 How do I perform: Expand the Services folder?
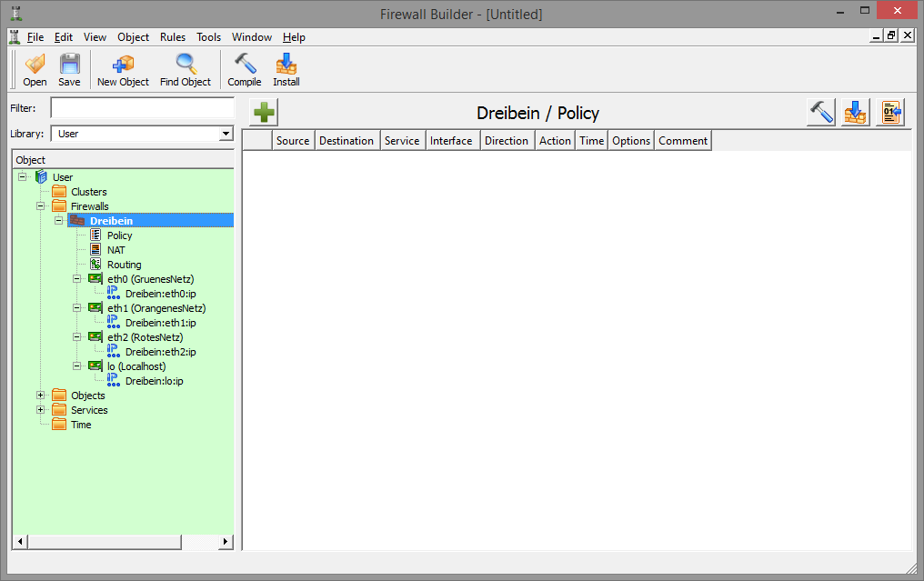40,410
